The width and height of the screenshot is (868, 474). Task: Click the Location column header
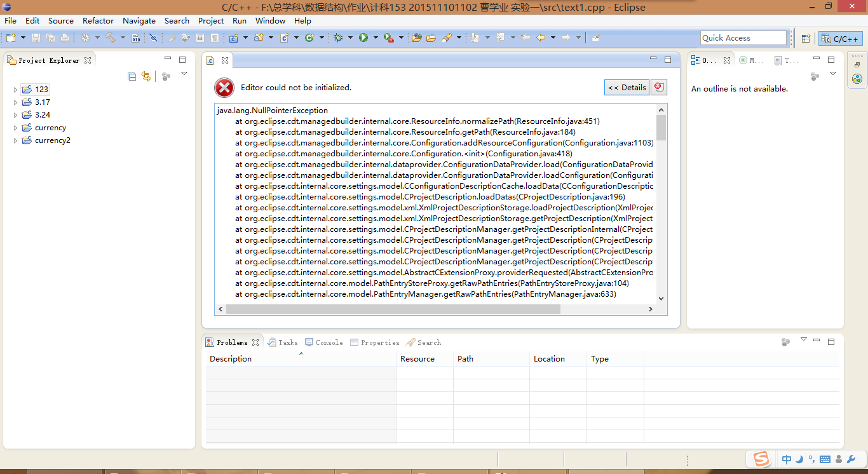(558, 359)
